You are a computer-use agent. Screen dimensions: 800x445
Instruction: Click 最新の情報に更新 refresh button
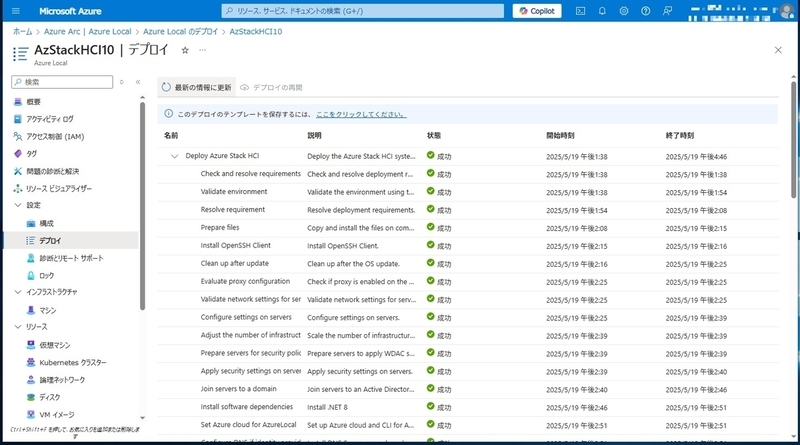197,87
